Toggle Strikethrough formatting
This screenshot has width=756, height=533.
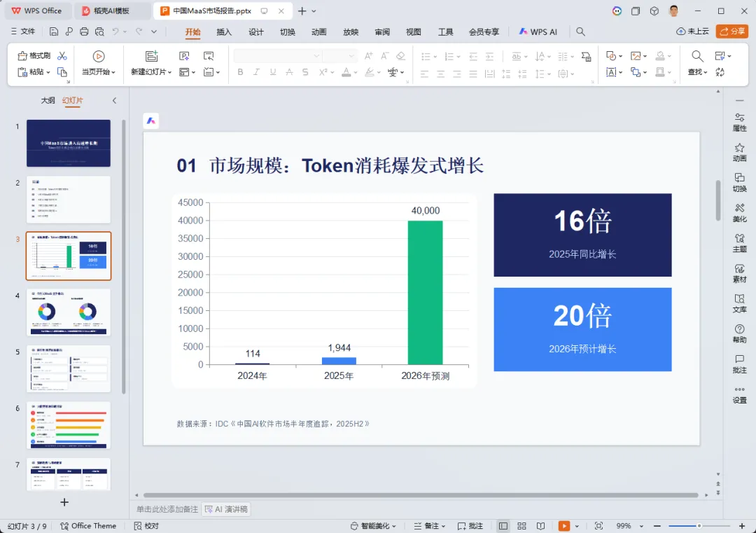pyautogui.click(x=289, y=72)
